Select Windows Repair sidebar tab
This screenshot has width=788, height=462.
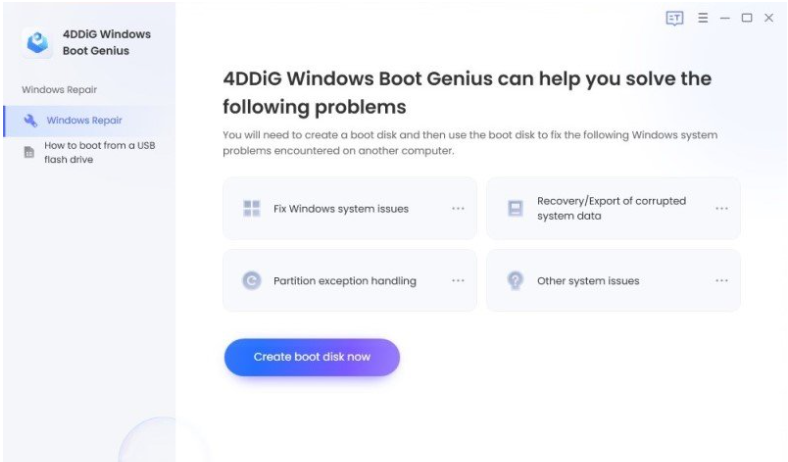click(x=89, y=121)
